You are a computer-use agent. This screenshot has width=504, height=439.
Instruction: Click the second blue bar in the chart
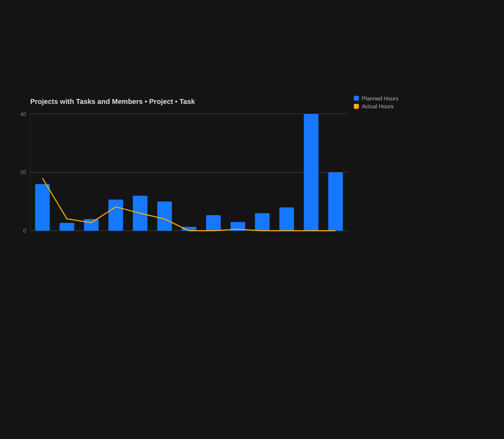pos(67,227)
